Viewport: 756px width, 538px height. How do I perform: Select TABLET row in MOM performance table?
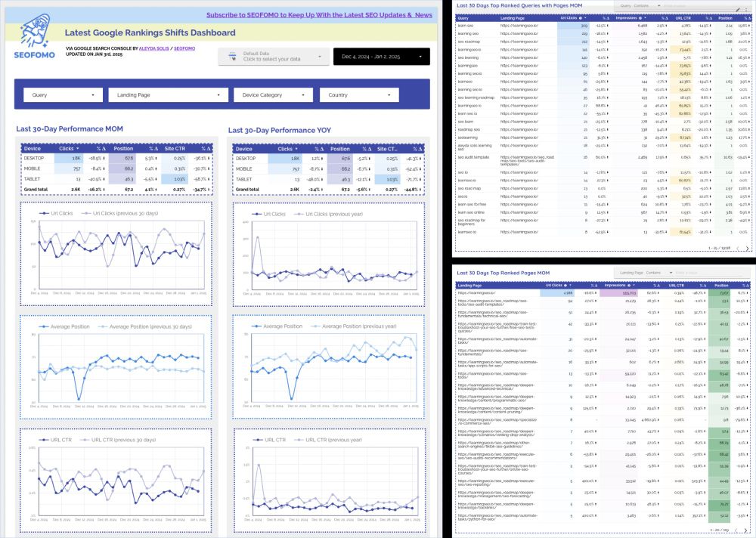click(116, 179)
